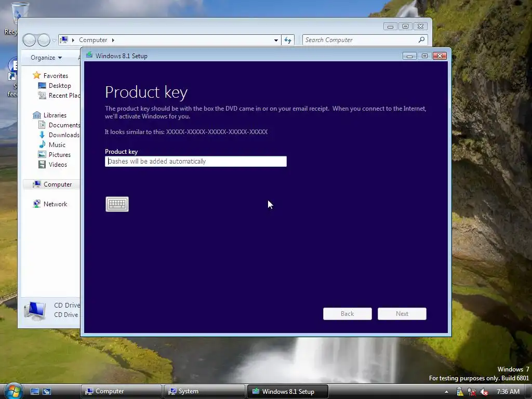This screenshot has width=532, height=399.
Task: Click the Network icon in sidebar
Action: (37, 204)
